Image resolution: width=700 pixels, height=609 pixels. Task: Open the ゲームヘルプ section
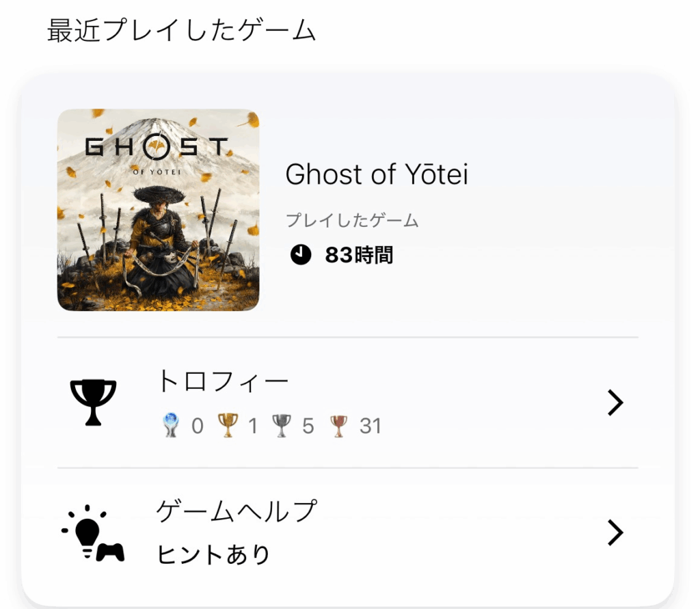[x=237, y=512]
